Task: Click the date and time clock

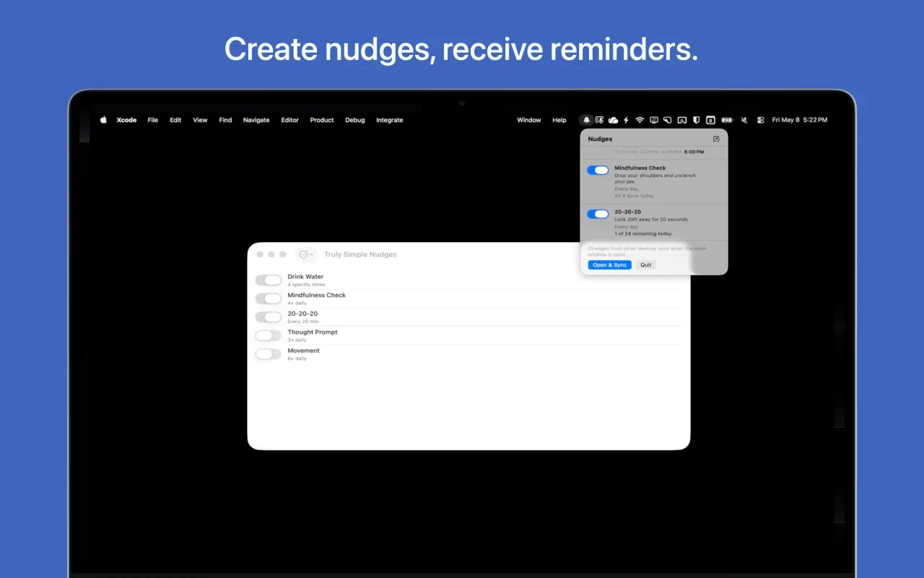Action: point(800,120)
